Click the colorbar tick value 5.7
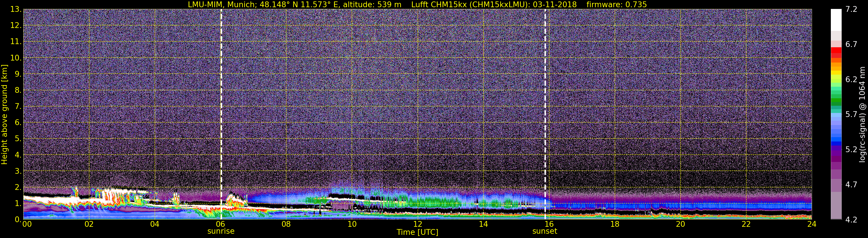 click(851, 115)
